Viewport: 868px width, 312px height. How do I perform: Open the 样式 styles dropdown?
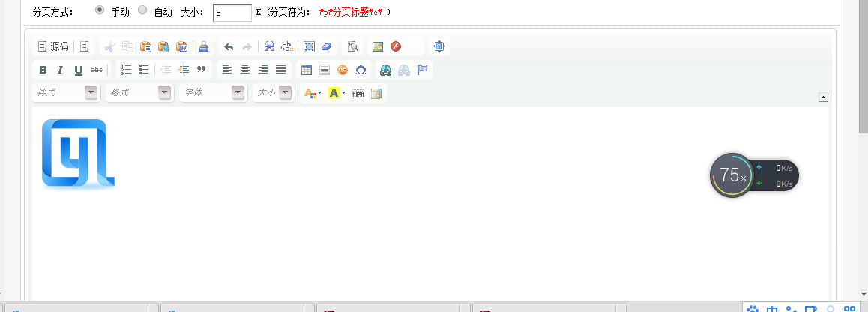(67, 93)
